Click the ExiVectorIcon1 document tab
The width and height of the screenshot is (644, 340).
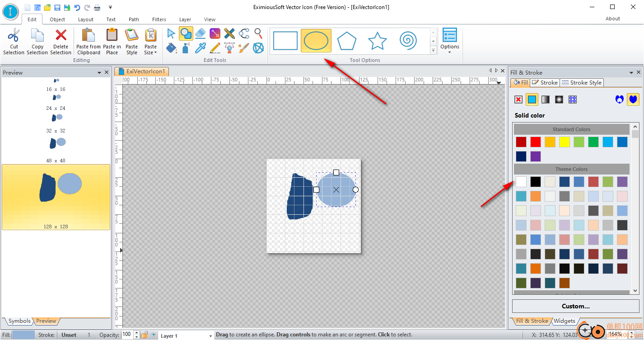click(x=143, y=71)
